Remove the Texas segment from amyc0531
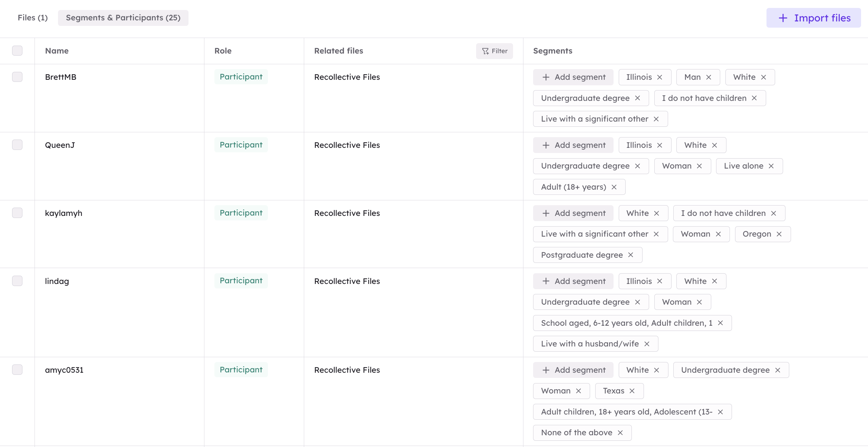This screenshot has height=447, width=868. [x=633, y=391]
